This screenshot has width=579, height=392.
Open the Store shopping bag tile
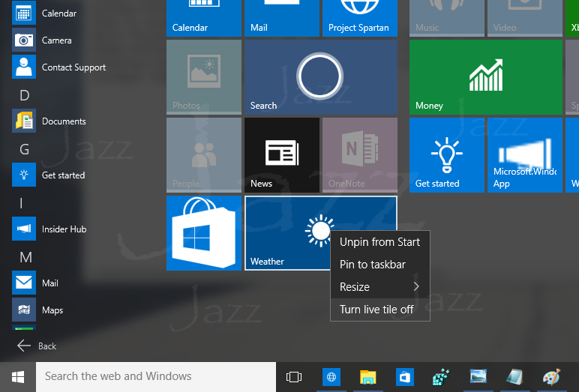click(x=204, y=233)
